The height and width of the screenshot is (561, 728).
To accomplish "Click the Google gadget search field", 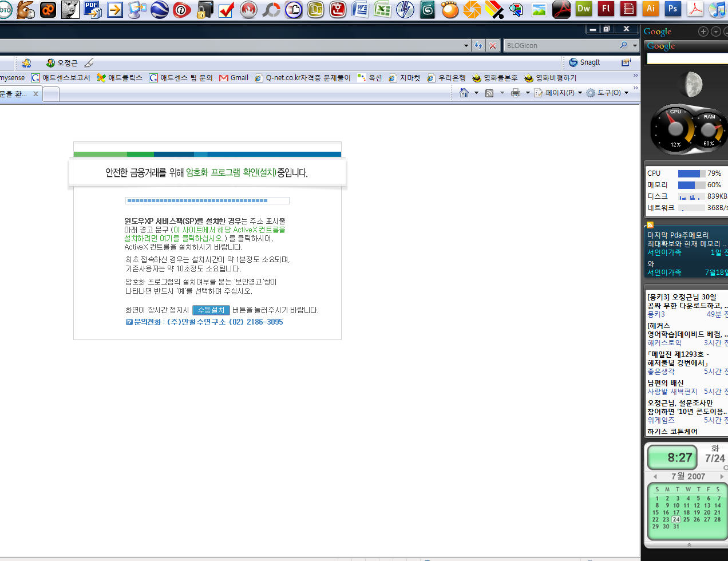I will [x=687, y=58].
